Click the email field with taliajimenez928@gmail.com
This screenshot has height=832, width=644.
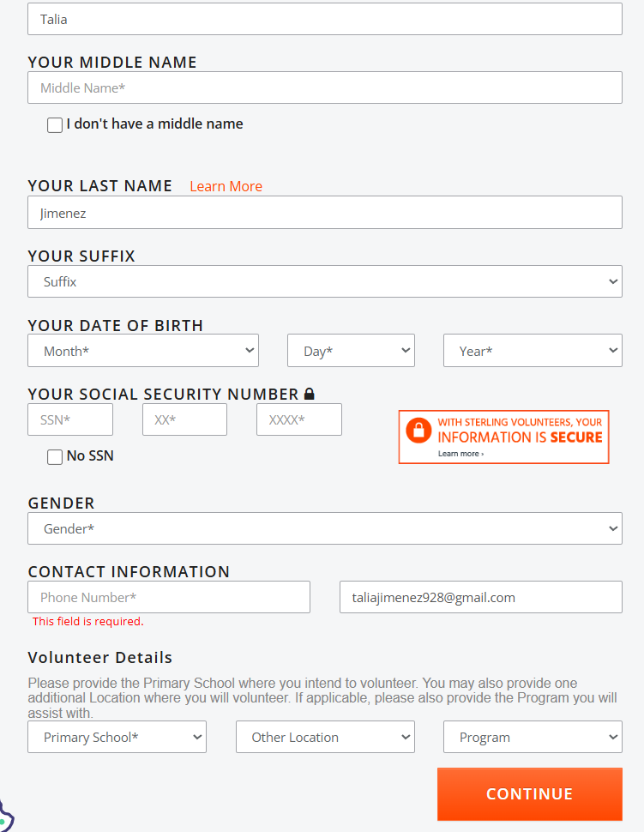click(480, 597)
